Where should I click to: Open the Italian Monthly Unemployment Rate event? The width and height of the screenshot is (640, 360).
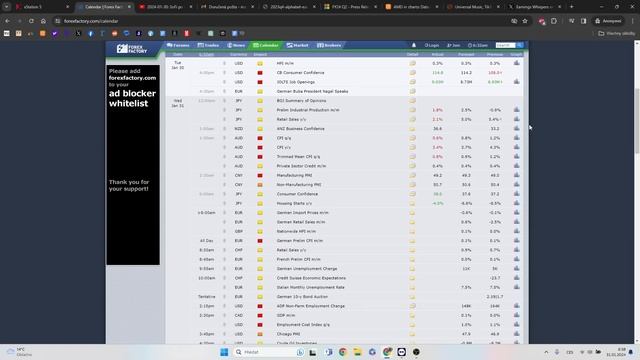point(311,287)
